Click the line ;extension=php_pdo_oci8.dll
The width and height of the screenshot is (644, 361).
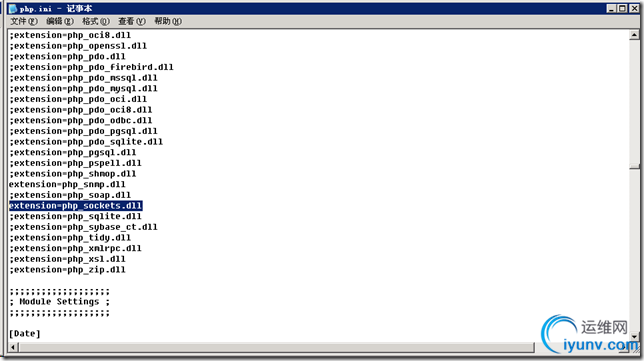point(80,110)
